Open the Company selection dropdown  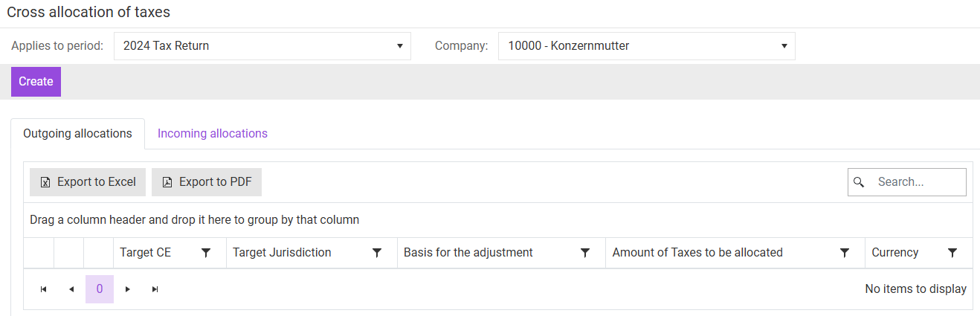(x=646, y=46)
